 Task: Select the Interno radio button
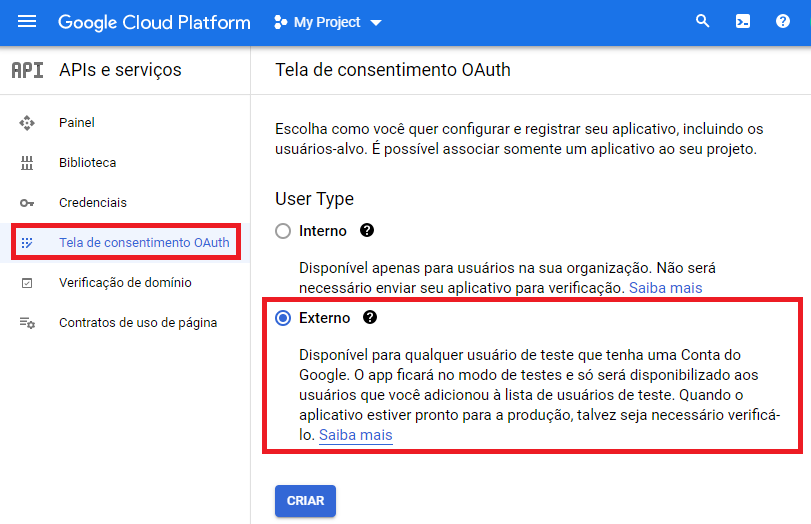pyautogui.click(x=283, y=231)
